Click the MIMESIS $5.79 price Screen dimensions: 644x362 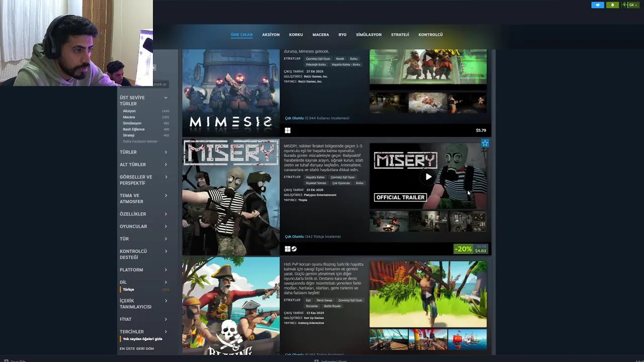click(481, 130)
